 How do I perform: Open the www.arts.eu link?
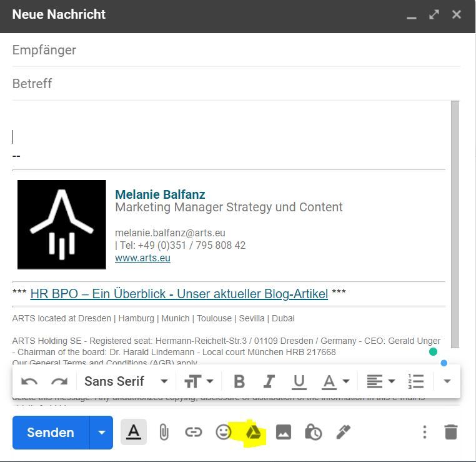coord(142,258)
